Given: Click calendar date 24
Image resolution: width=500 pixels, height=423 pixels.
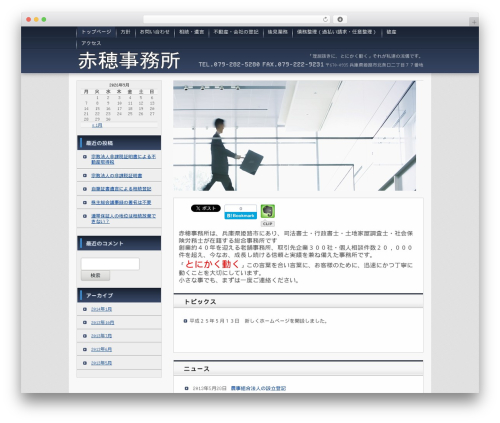Looking at the screenshot, I should pos(119,114).
